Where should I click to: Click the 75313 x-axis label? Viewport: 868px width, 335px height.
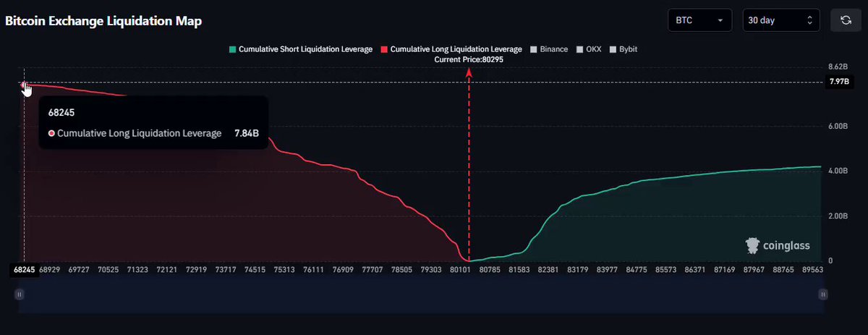[x=284, y=270]
